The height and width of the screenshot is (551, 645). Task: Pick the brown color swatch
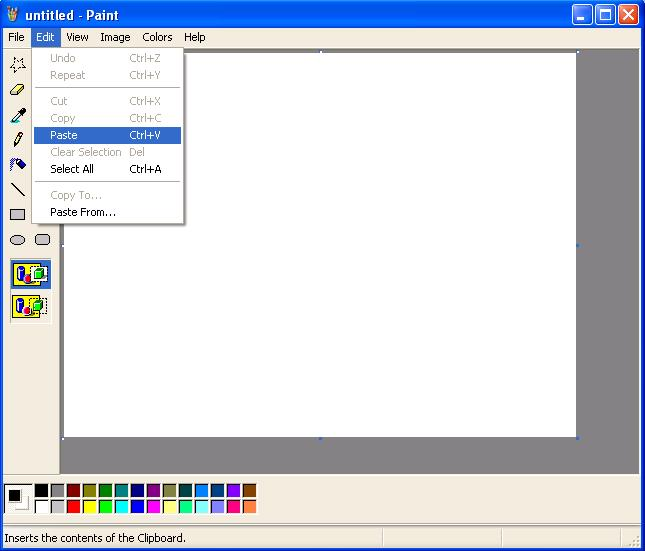point(250,491)
